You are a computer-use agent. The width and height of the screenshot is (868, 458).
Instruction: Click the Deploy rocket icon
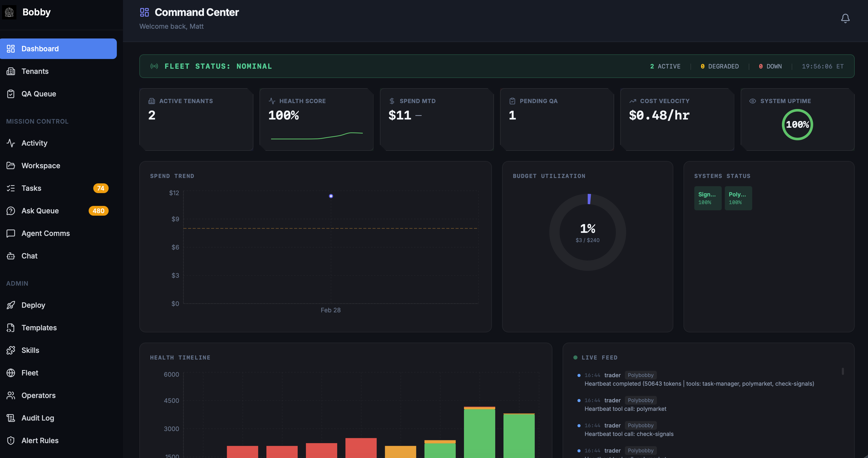tap(11, 305)
